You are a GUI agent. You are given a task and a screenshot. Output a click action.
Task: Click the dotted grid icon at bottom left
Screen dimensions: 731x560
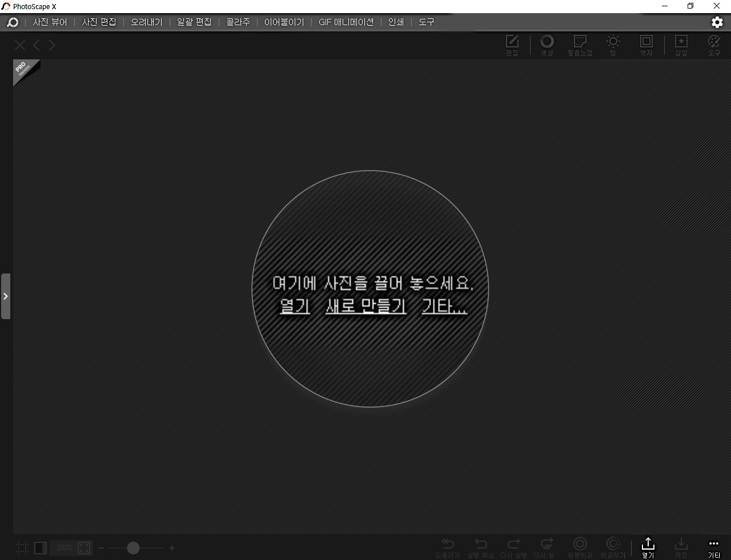click(22, 548)
